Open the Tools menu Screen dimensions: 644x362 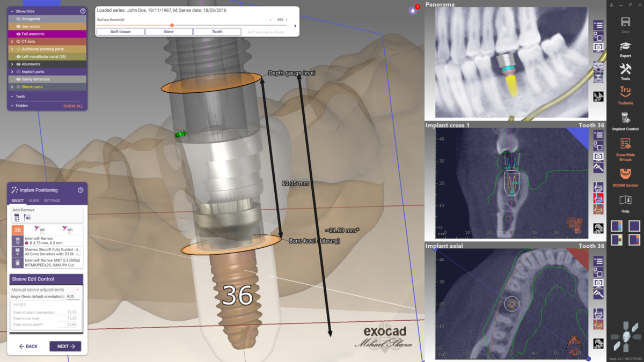[x=625, y=71]
